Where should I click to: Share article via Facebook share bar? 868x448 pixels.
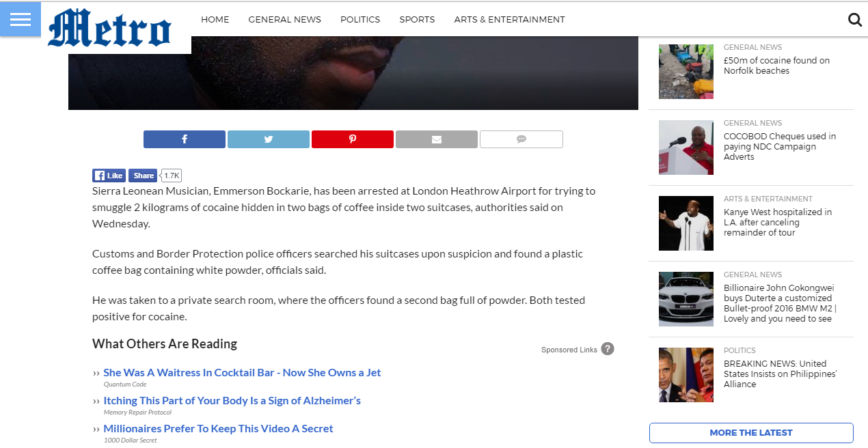[184, 139]
